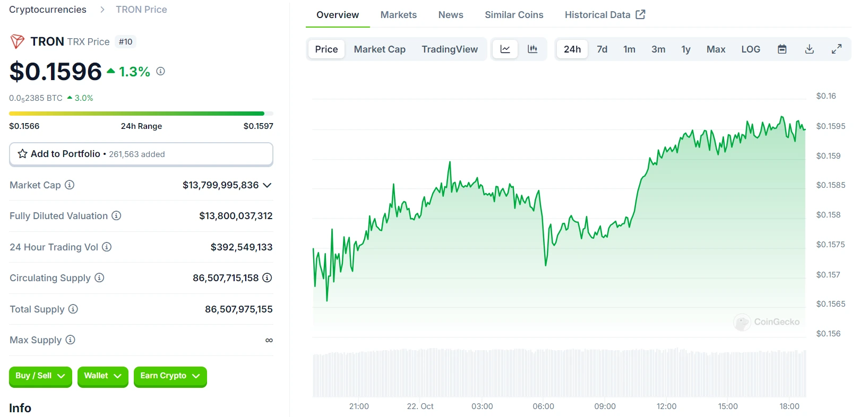Click the 24h low $0.1566
The height and width of the screenshot is (417, 868).
(24, 126)
